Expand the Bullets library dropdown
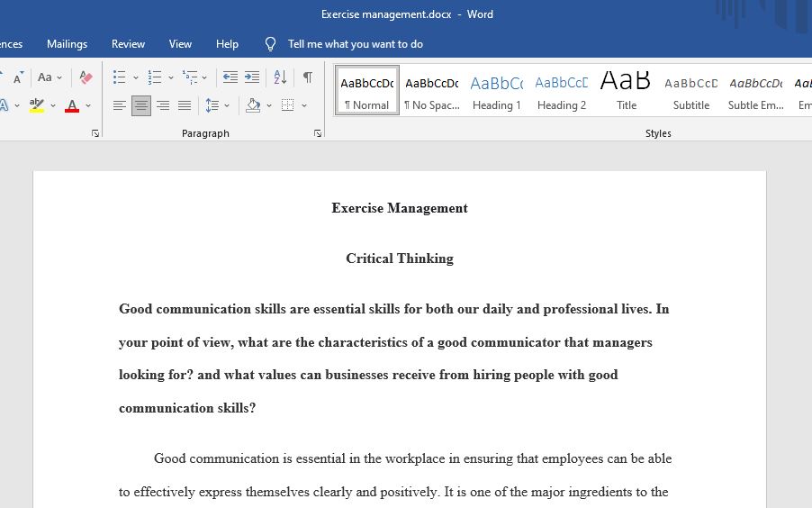812x508 pixels. 136,77
